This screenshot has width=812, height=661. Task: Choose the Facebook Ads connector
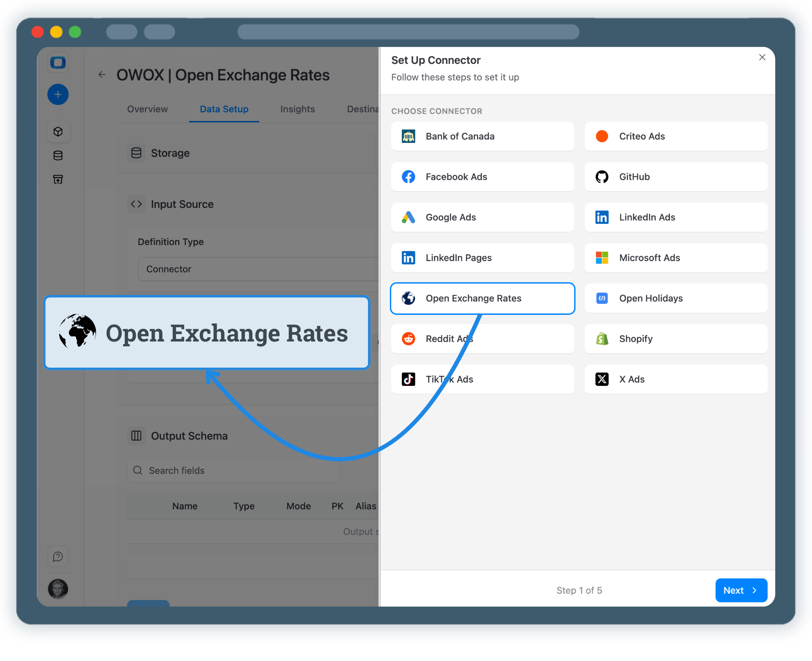482,177
